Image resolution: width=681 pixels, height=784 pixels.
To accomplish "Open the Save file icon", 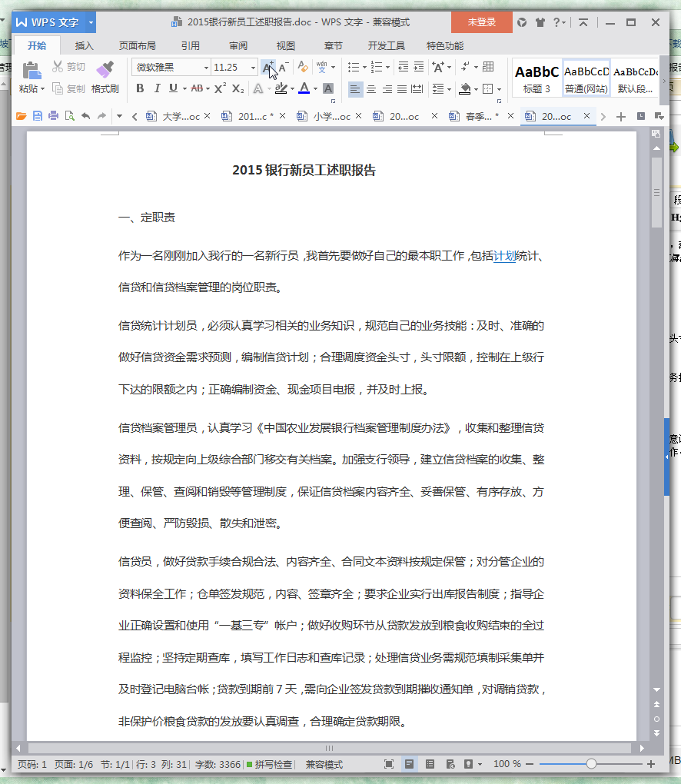I will (37, 116).
